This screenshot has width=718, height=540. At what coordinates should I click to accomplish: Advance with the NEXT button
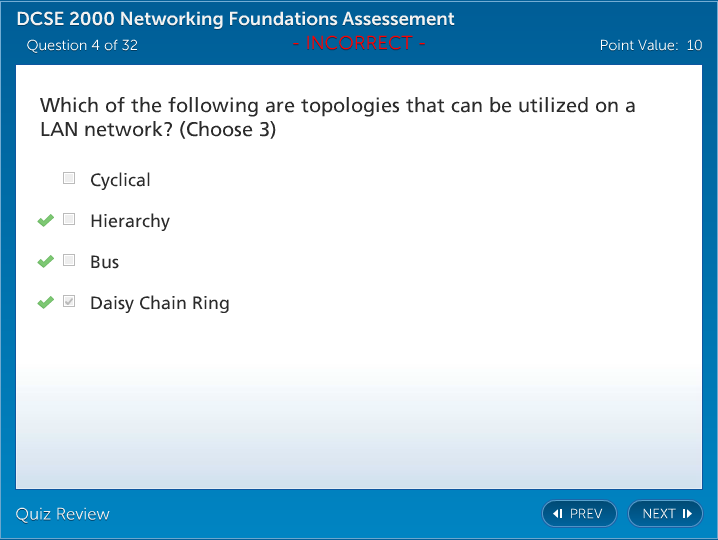point(665,514)
